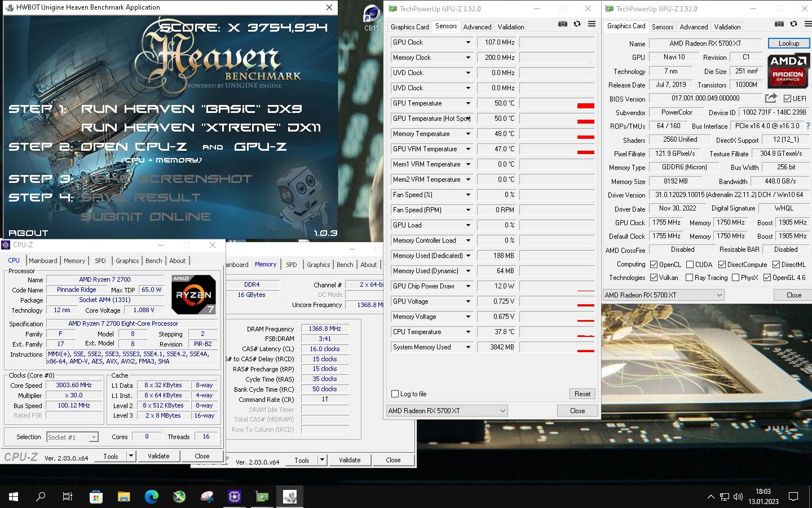The image size is (812, 508).
Task: Click Reset button in GPU-Z Sensors
Action: 582,394
